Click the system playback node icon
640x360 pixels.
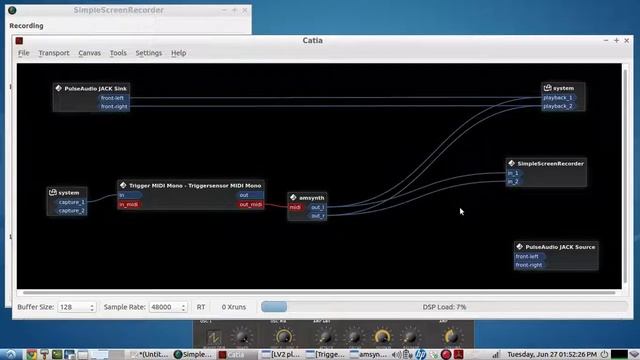(x=548, y=88)
